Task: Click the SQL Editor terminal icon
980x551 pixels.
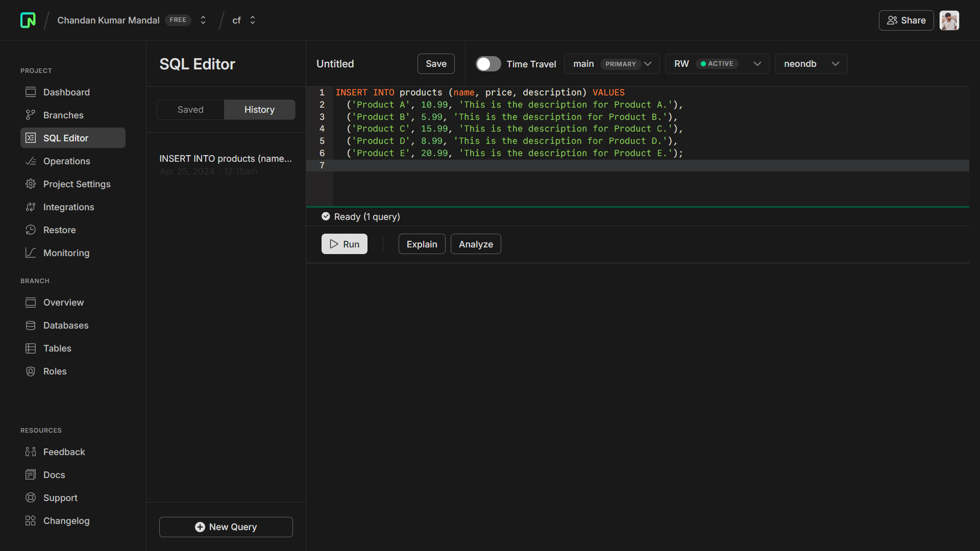Action: pos(31,138)
